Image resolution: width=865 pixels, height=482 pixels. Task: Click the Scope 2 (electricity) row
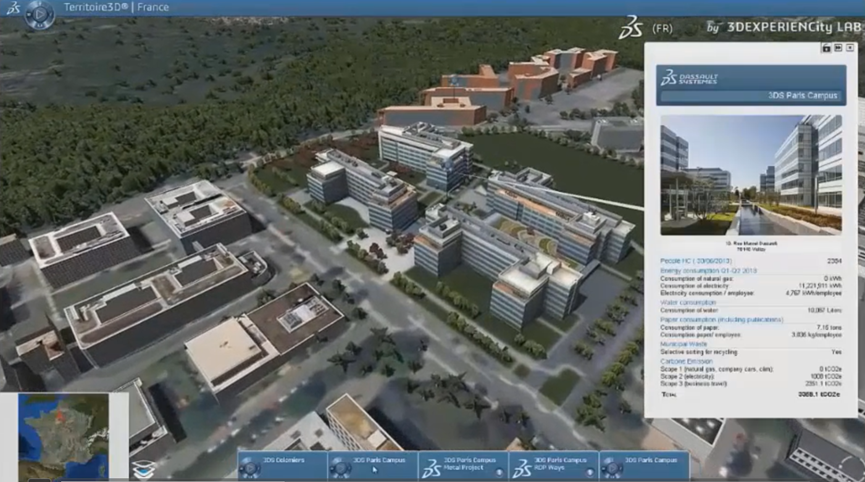pyautogui.click(x=751, y=376)
